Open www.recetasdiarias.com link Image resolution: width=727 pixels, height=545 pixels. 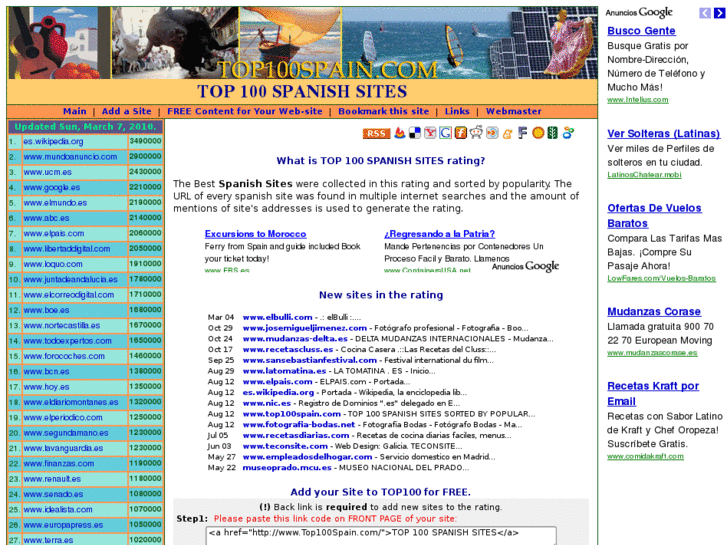tap(296, 436)
